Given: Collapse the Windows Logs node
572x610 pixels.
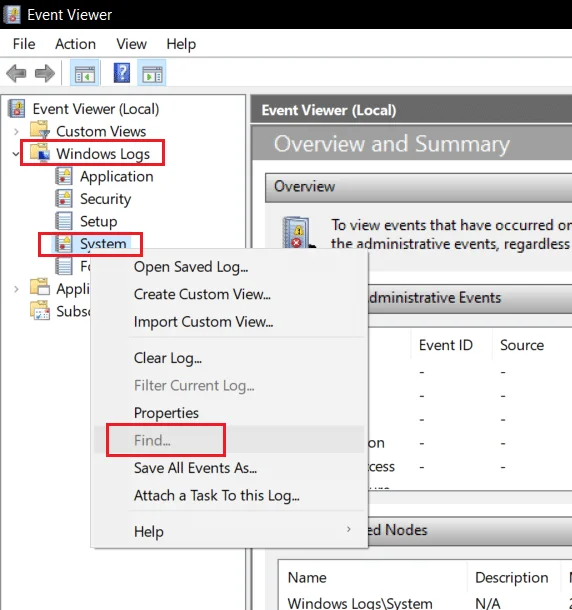Looking at the screenshot, I should (x=16, y=154).
